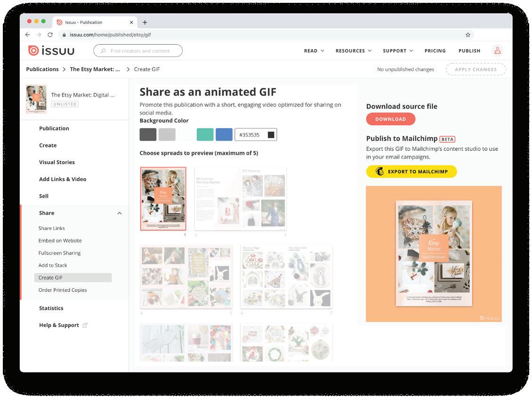Open Fullscreen Sharing sub-item
Viewport: 532px width, 398px height.
point(59,253)
